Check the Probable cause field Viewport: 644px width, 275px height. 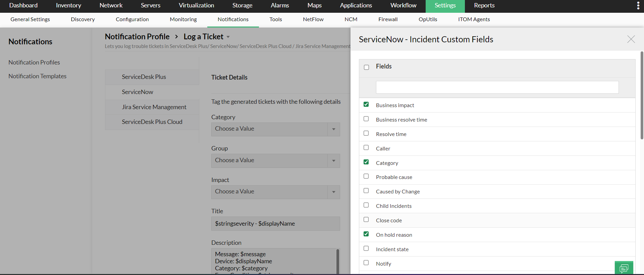point(366,176)
